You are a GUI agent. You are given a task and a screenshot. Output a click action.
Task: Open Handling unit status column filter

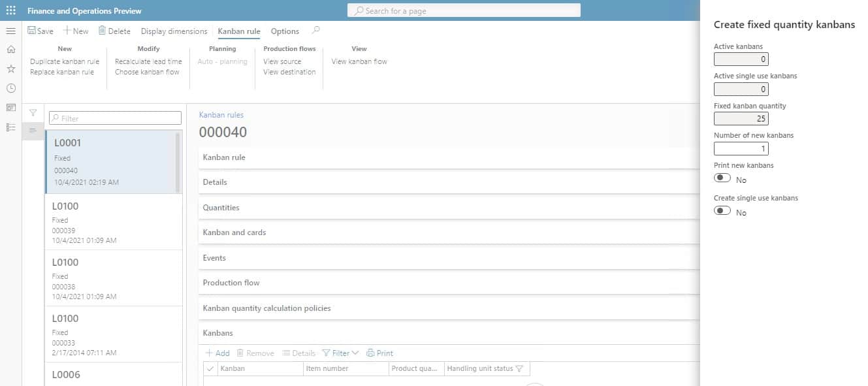pyautogui.click(x=519, y=368)
